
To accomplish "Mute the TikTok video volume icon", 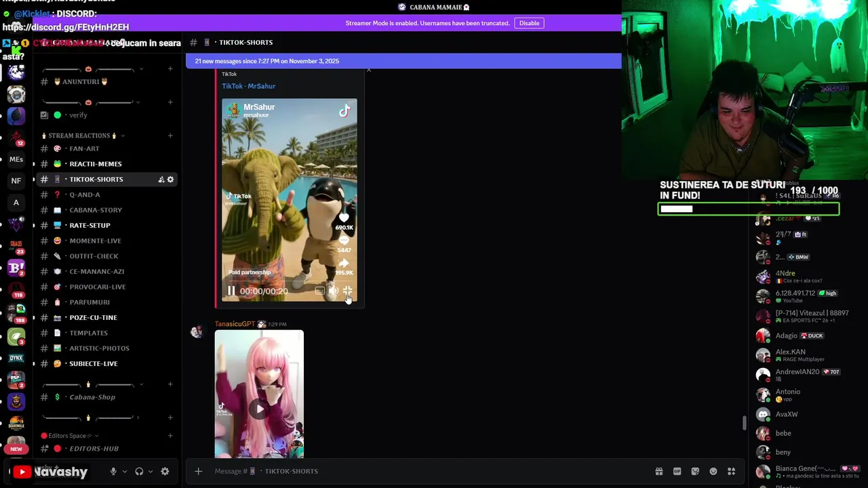I will [334, 291].
